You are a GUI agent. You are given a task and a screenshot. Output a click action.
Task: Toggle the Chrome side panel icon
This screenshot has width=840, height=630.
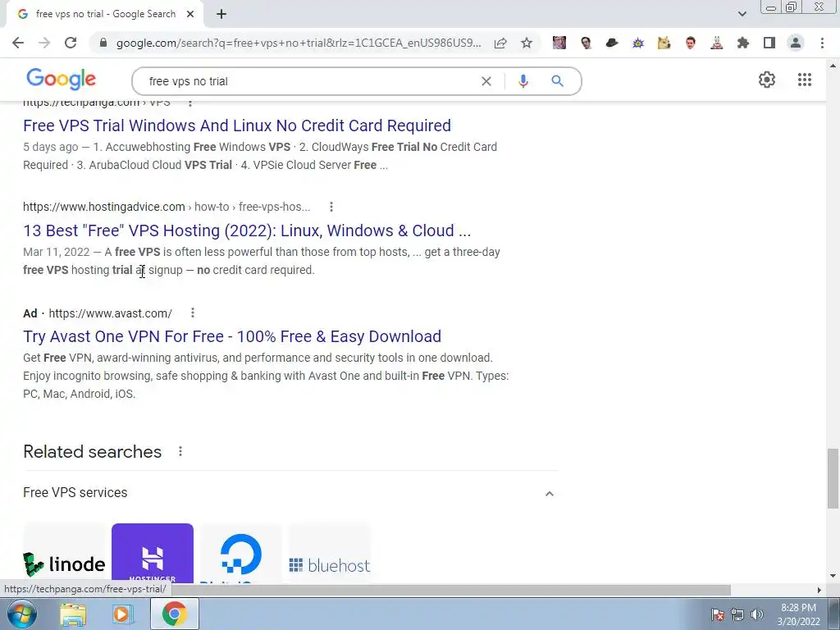coord(769,43)
